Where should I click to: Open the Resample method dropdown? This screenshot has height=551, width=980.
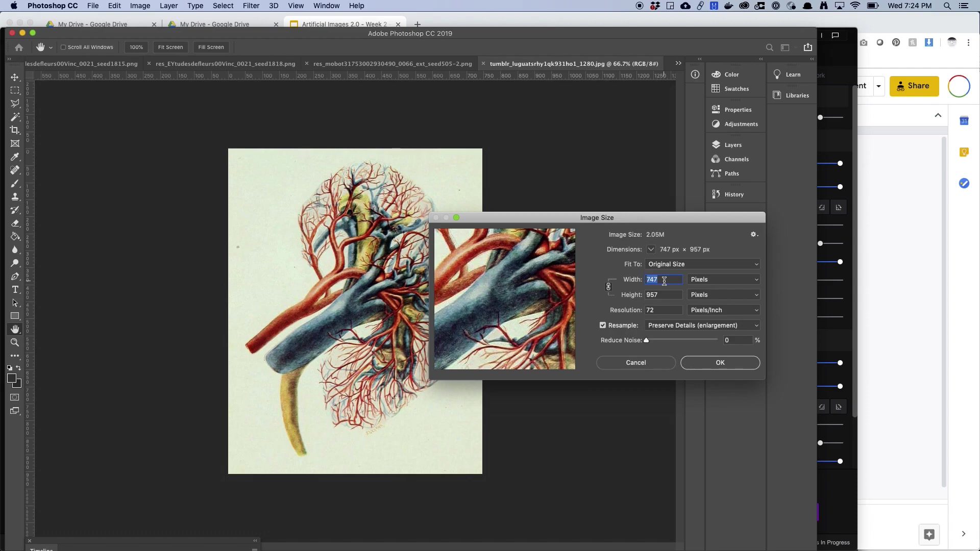pyautogui.click(x=702, y=325)
